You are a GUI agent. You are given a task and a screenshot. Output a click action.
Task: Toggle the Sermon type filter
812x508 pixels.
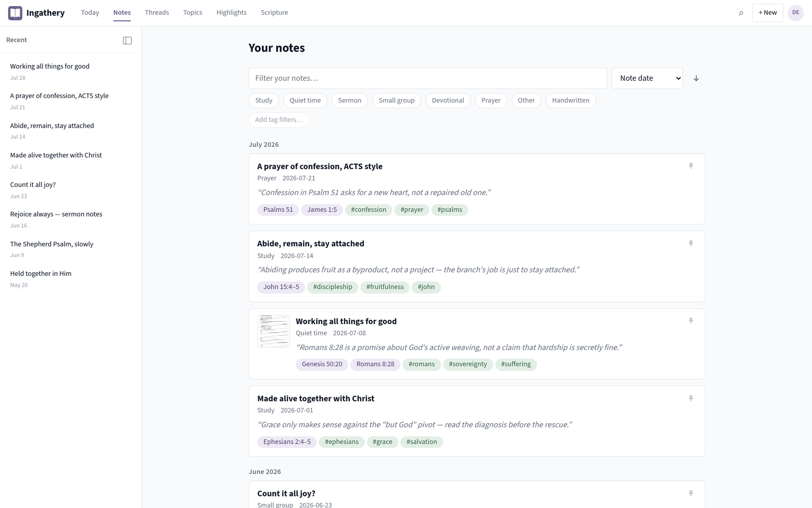pos(350,101)
